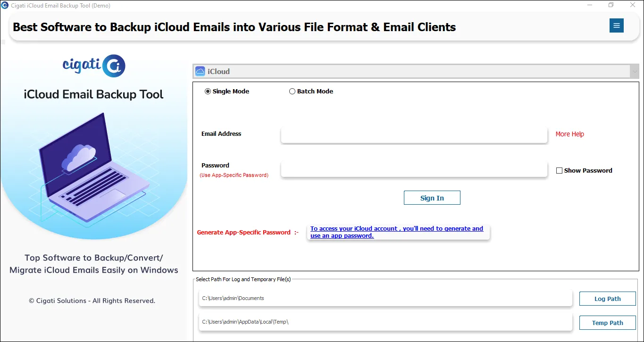Click the Temp Path button
644x342 pixels.
(x=607, y=323)
